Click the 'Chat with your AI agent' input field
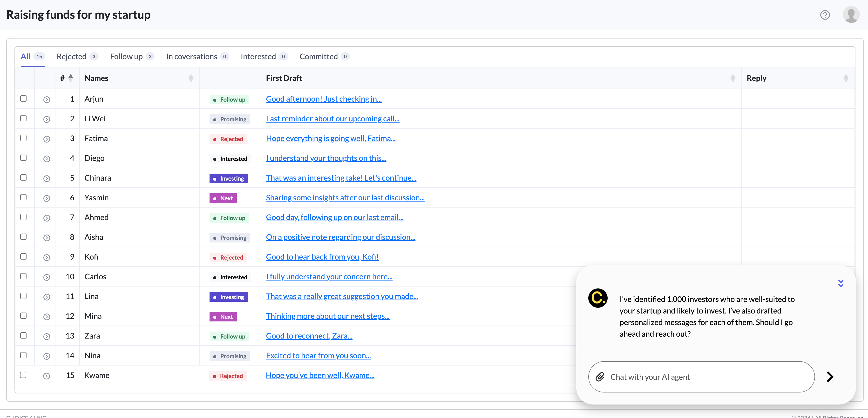Screen dimensions: 868x418 pos(701,377)
